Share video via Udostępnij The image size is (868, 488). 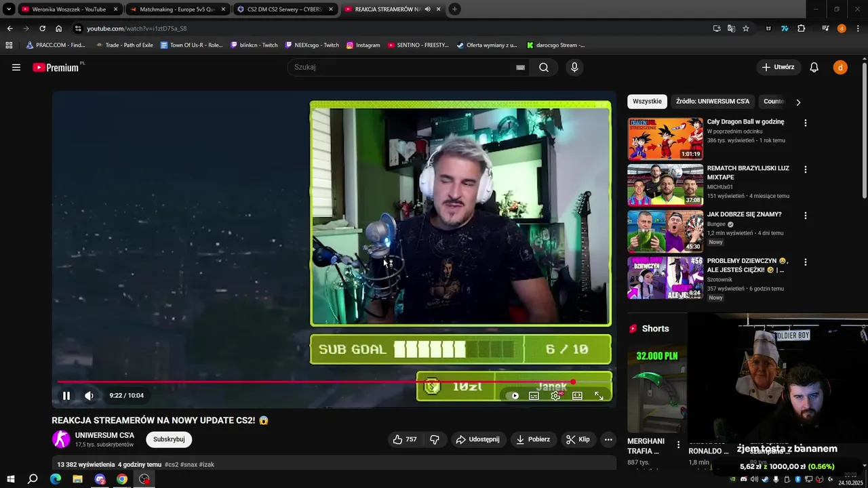(478, 439)
